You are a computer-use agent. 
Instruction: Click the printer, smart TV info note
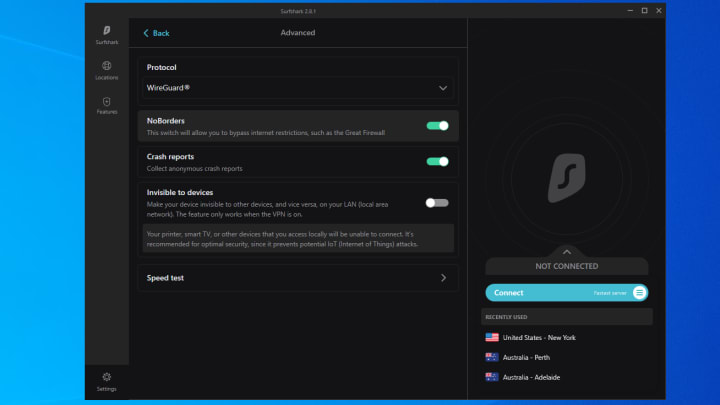tap(298, 239)
